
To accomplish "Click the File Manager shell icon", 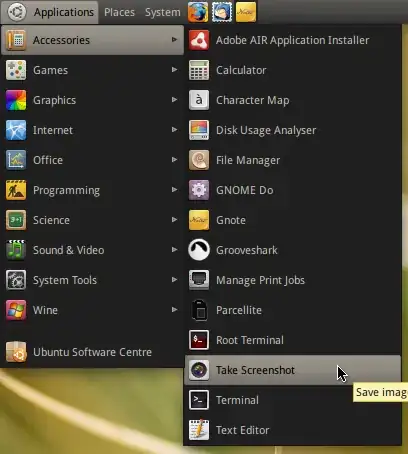I will [x=199, y=160].
